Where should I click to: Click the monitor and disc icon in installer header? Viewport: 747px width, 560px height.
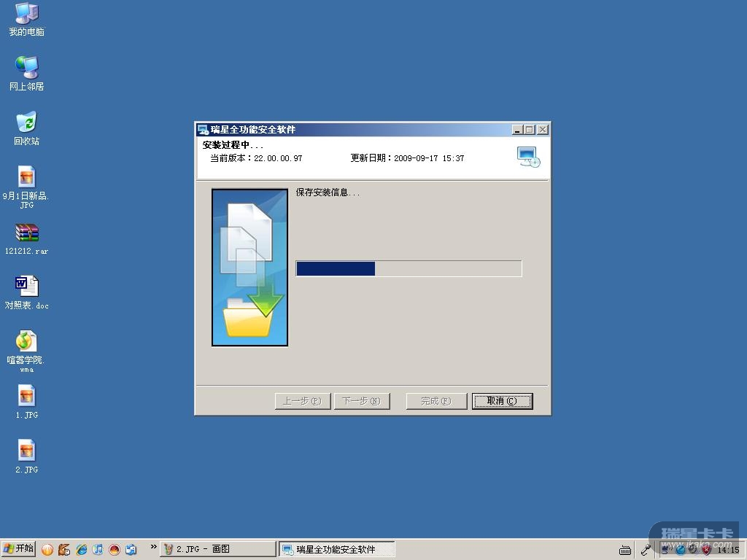pyautogui.click(x=528, y=157)
